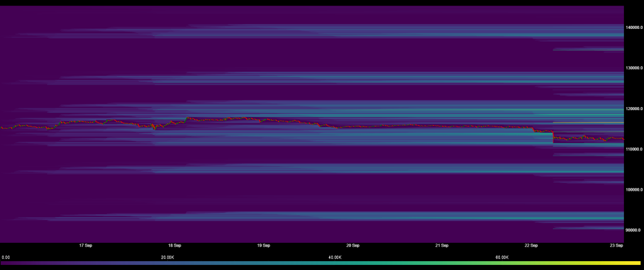Click the 0.00 color scale label
Image resolution: width=644 pixels, height=270 pixels.
[6, 257]
